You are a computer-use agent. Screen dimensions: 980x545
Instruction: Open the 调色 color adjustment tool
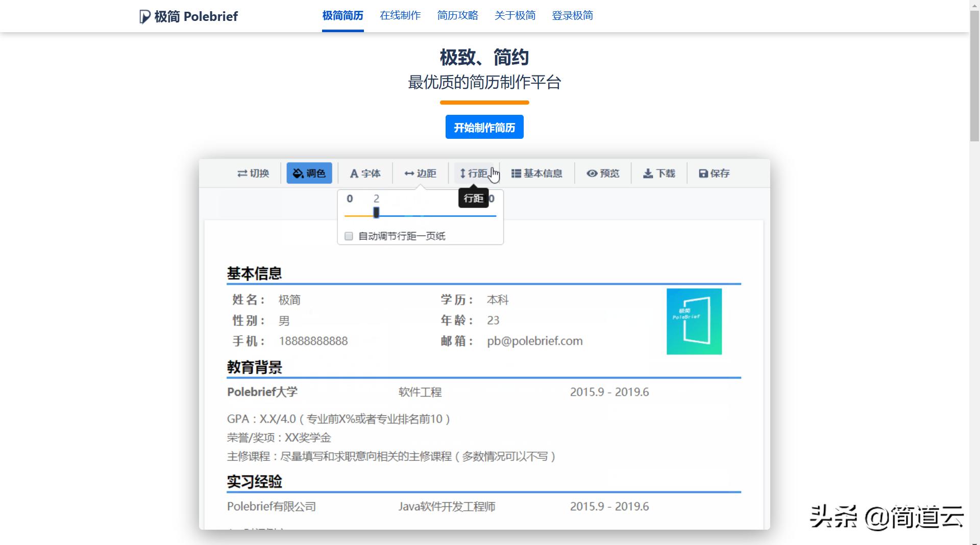(309, 174)
